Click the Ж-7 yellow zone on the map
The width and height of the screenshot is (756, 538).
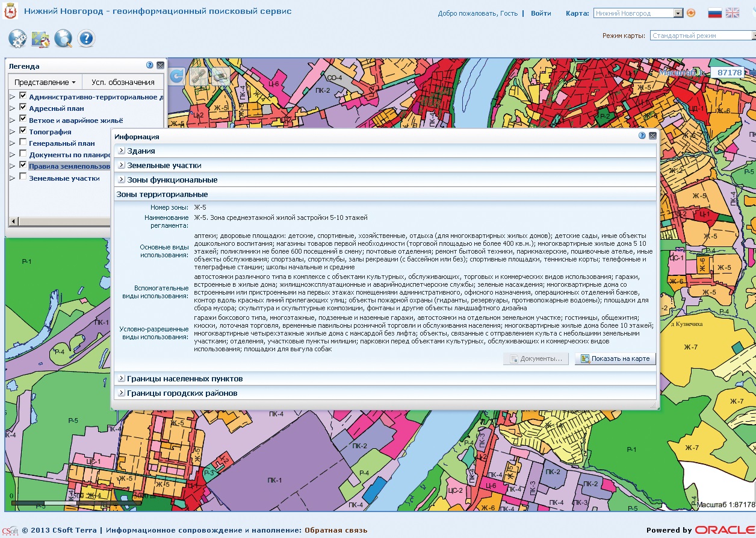click(690, 347)
